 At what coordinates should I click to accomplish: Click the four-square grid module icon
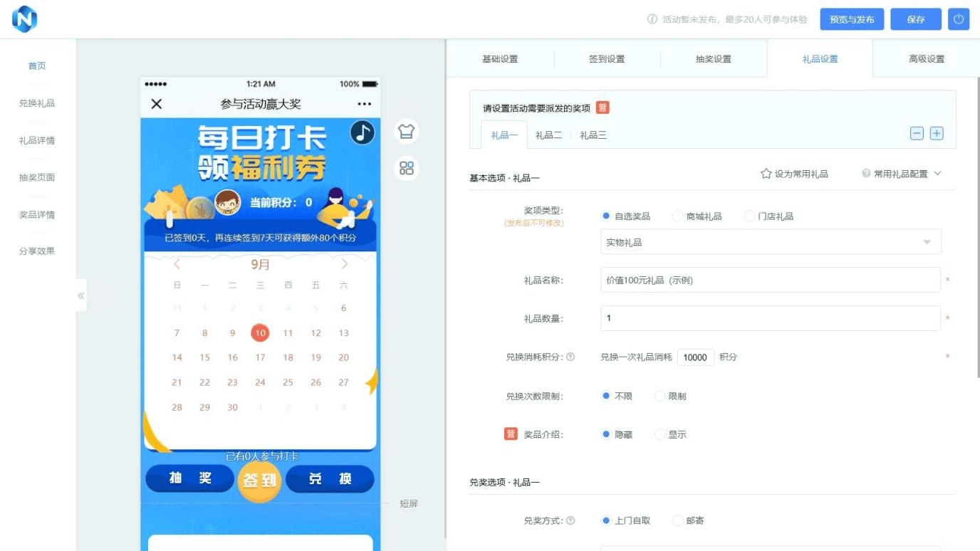click(407, 169)
